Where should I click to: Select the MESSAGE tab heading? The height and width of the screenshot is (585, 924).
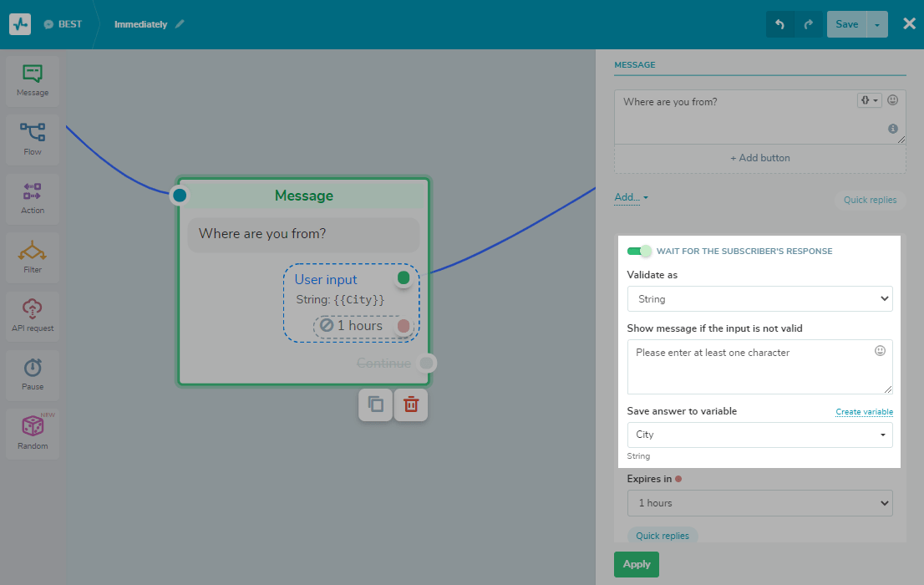635,65
